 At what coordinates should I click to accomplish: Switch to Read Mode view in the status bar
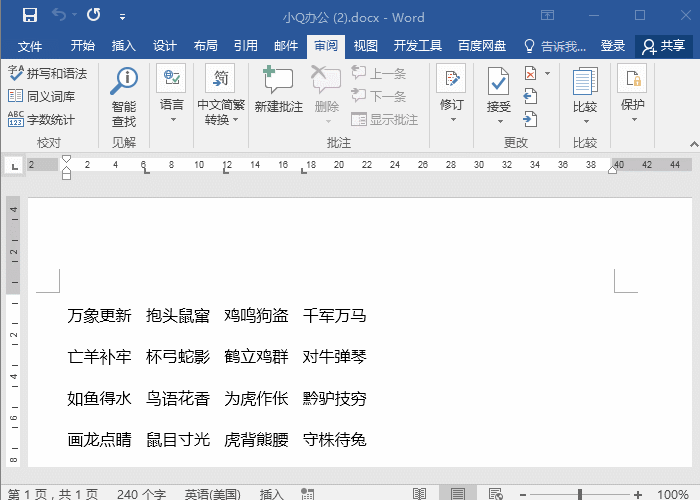point(419,493)
